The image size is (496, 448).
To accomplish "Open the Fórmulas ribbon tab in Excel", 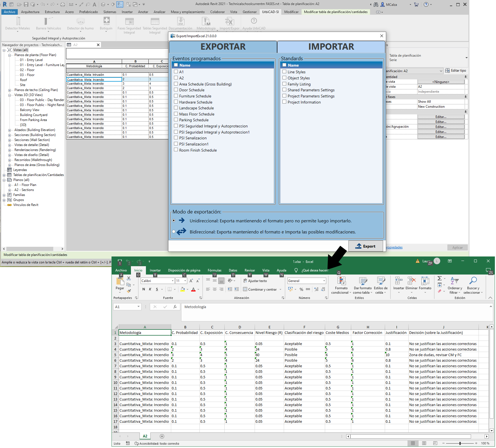I will [214, 270].
